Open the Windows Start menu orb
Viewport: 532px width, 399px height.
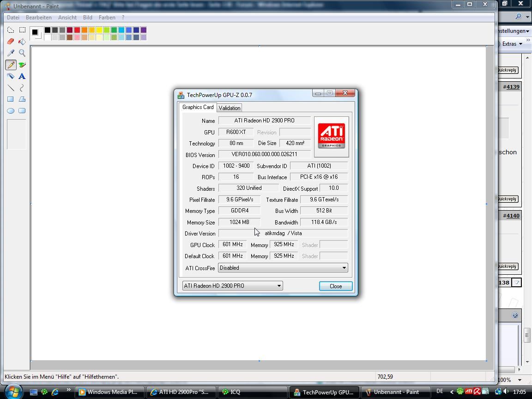coord(13,392)
